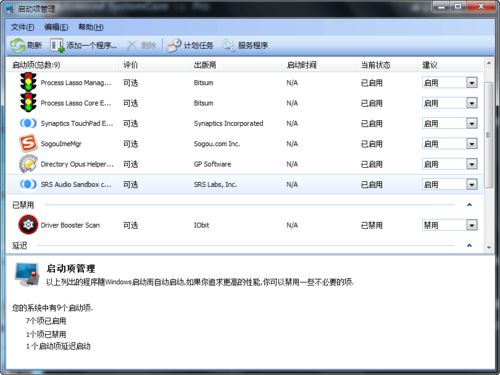Collapse the Delayed (延迟) group chevron
This screenshot has width=500, height=375.
469,245
